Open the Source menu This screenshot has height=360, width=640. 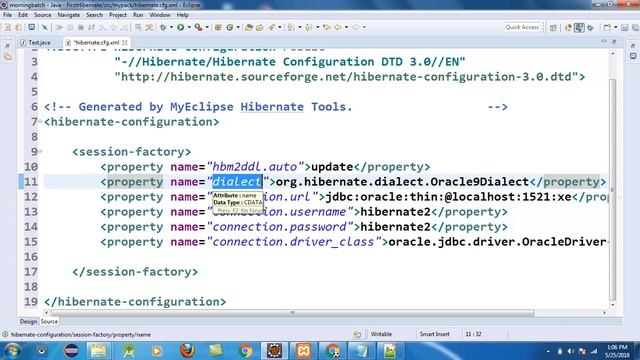42,15
